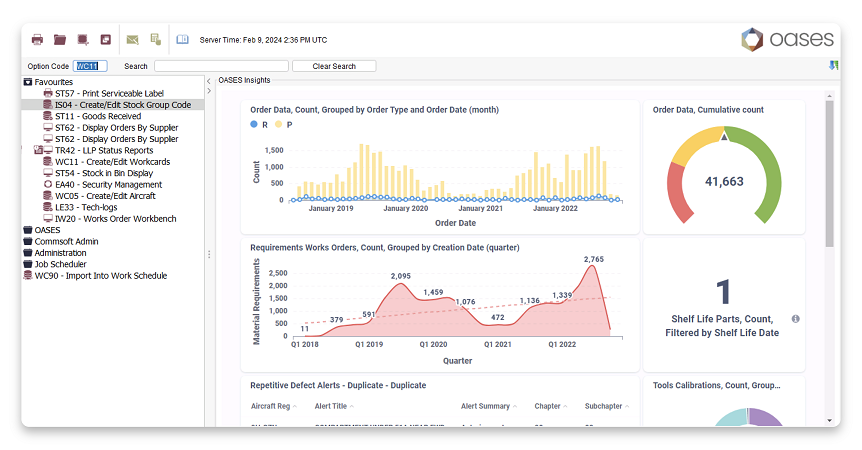Screen dimensions: 862x450
Task: Click the monitor icon beside IW20
Action: [x=48, y=219]
